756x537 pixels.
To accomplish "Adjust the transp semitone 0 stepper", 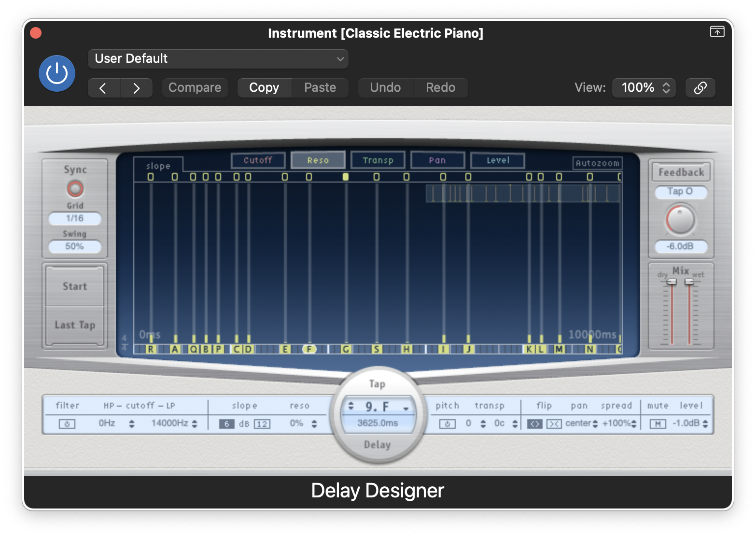I will click(x=483, y=424).
